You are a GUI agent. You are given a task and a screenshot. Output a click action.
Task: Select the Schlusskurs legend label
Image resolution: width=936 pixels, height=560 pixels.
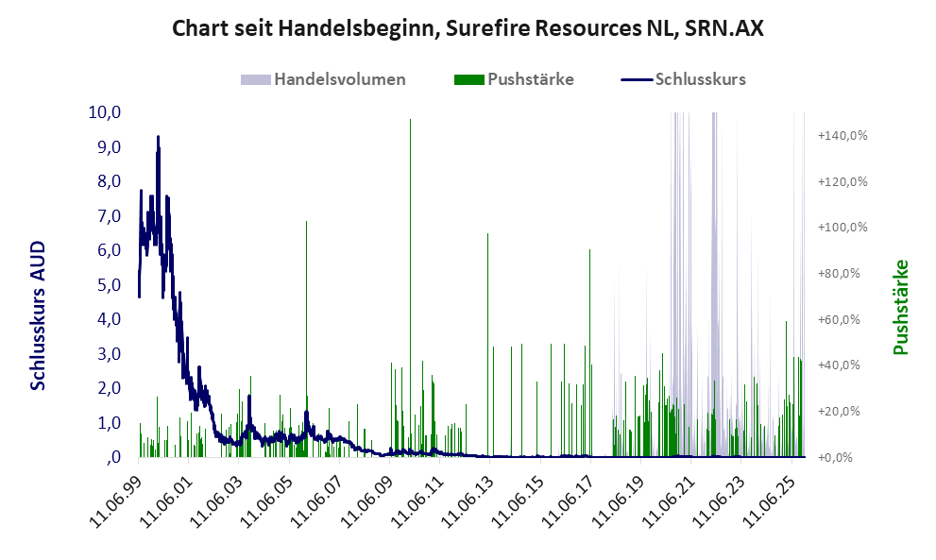(x=700, y=79)
